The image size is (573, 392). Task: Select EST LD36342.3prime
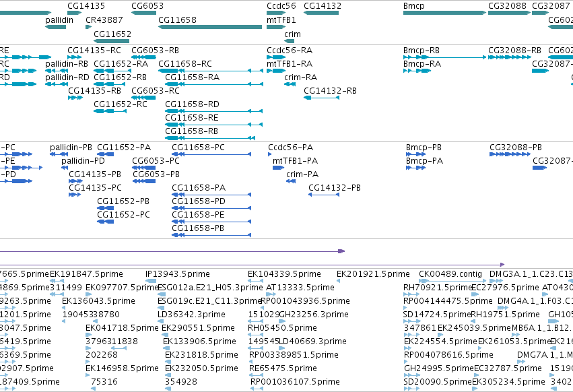(191, 315)
